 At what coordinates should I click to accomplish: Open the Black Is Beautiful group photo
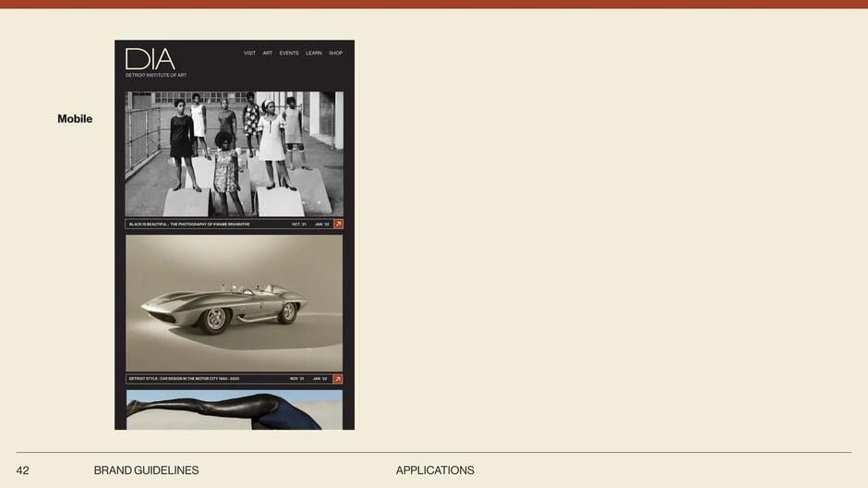pos(235,154)
